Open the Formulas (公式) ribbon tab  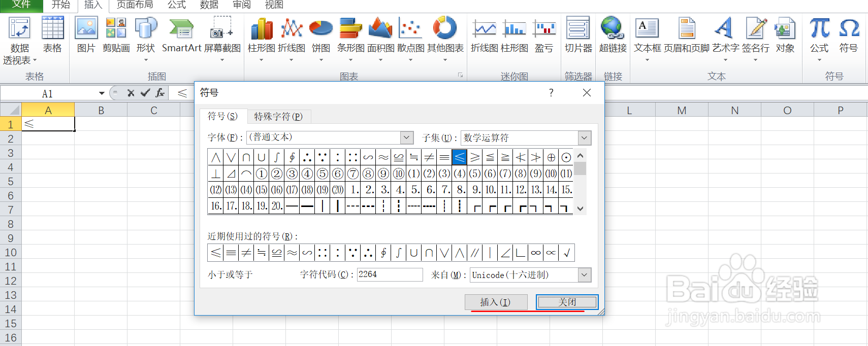(x=177, y=5)
